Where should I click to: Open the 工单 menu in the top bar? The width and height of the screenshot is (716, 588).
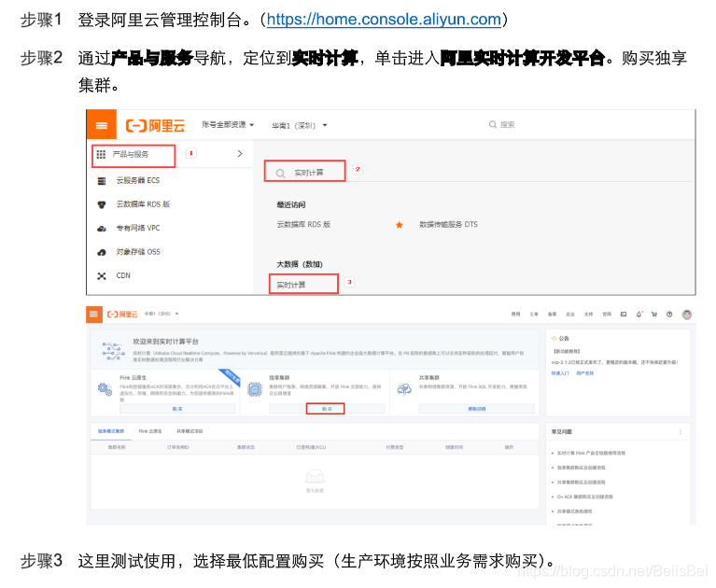point(534,315)
